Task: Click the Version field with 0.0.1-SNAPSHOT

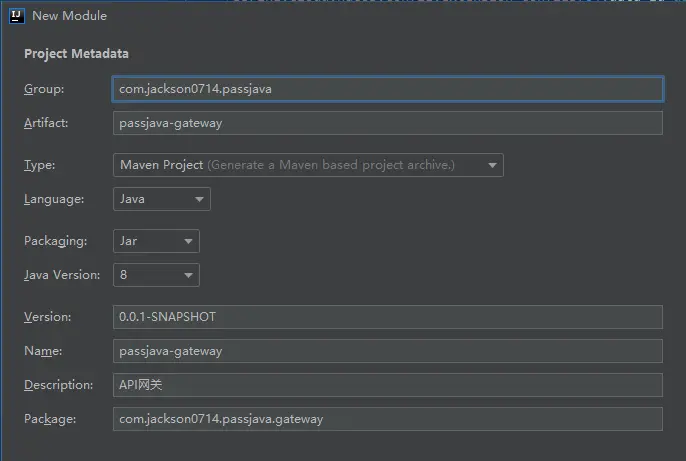Action: [388, 317]
